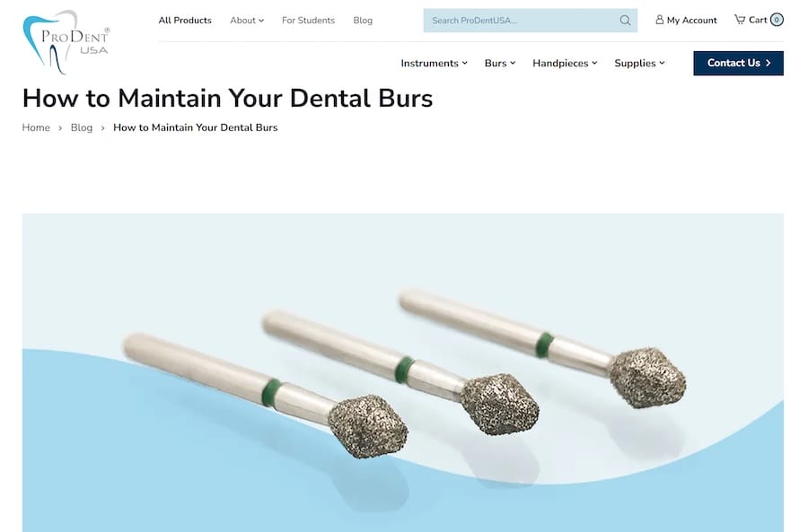Click the dental burs hero image
This screenshot has height=532, width=808.
(x=403, y=373)
